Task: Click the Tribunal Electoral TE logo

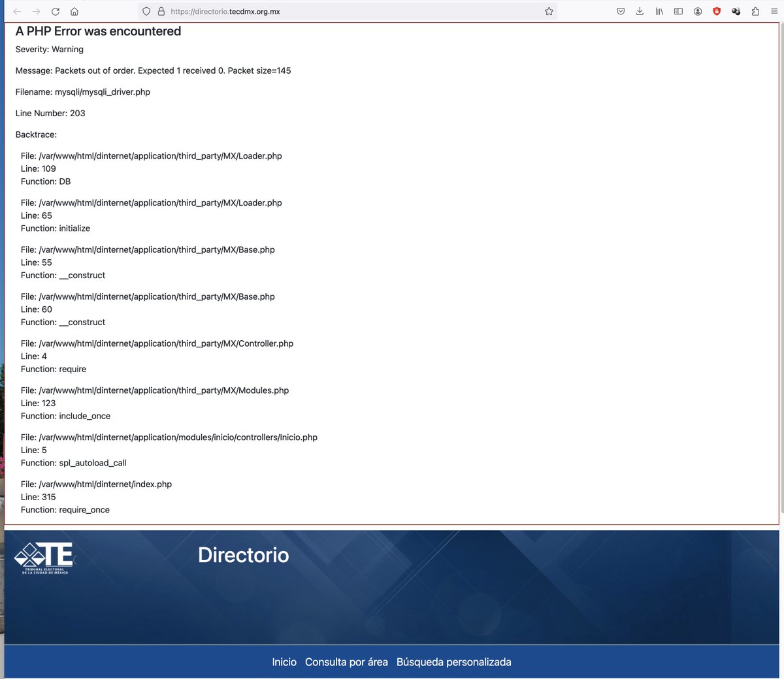Action: pos(44,558)
